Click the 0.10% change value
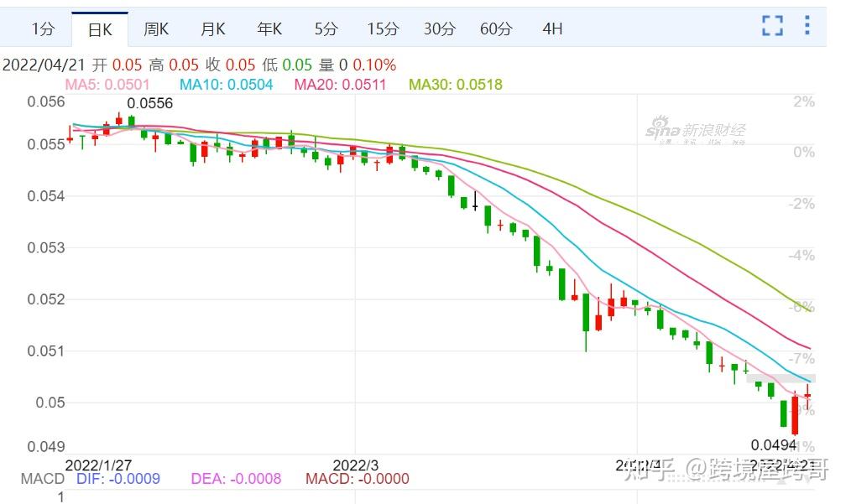The height and width of the screenshot is (504, 851). (374, 65)
